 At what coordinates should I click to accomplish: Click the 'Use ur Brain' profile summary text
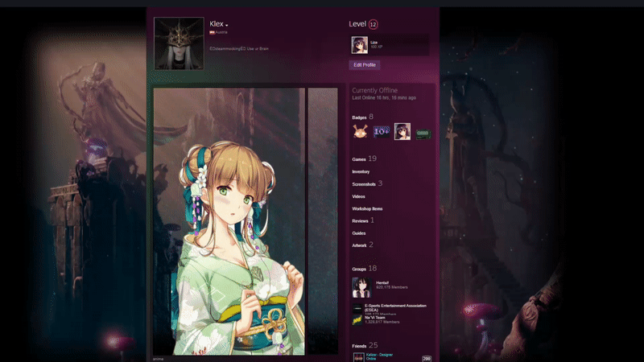(258, 48)
